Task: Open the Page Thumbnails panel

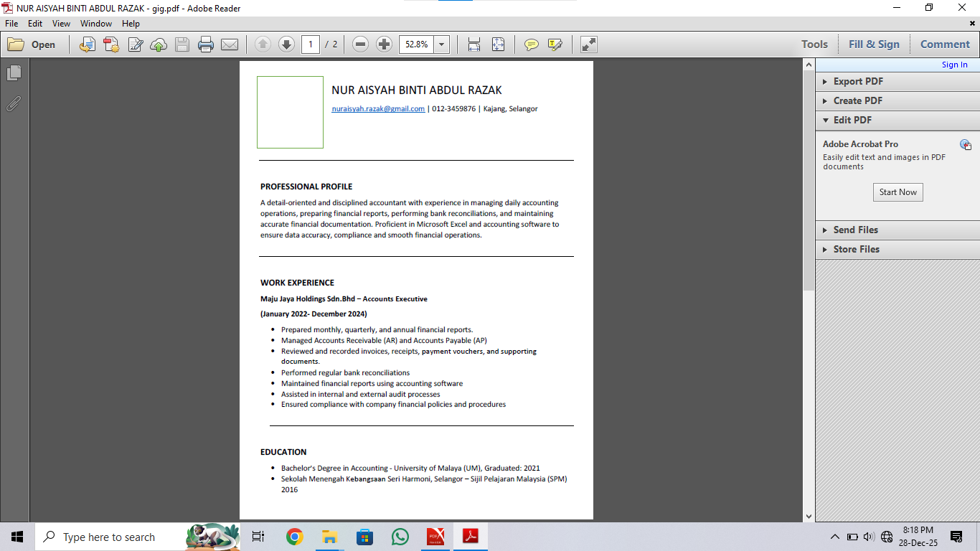Action: pyautogui.click(x=14, y=72)
